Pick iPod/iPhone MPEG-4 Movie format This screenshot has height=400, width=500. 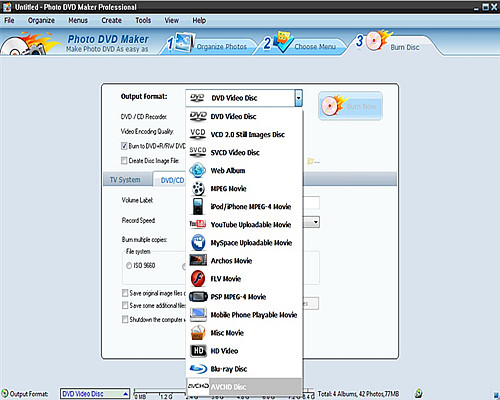(x=244, y=206)
